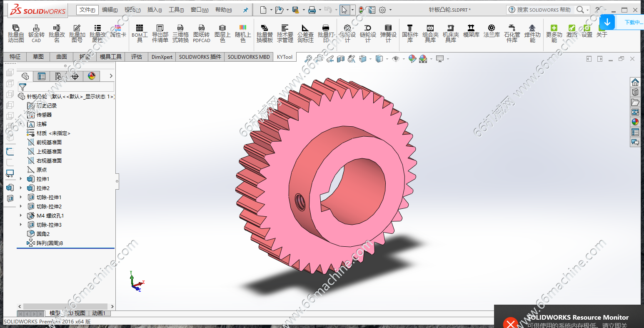The height and width of the screenshot is (328, 644).
Task: Open the 公差查询标注 tolerance lookup
Action: click(305, 33)
